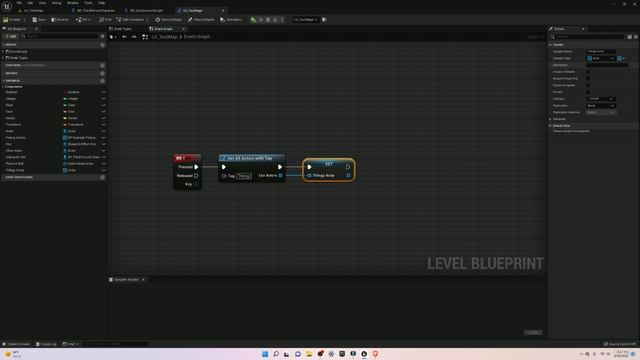Navigate back in graph history
The width and height of the screenshot is (640, 360).
(124, 37)
